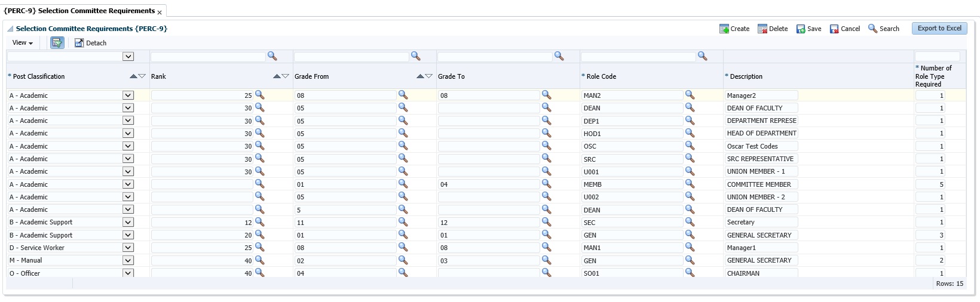This screenshot has width=980, height=302.
Task: Open the View menu
Action: pos(22,43)
